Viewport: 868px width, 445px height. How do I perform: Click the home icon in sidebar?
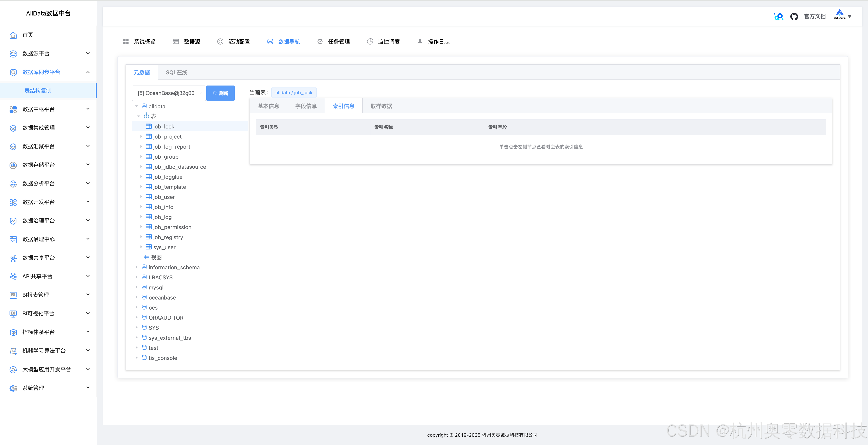[x=13, y=35]
